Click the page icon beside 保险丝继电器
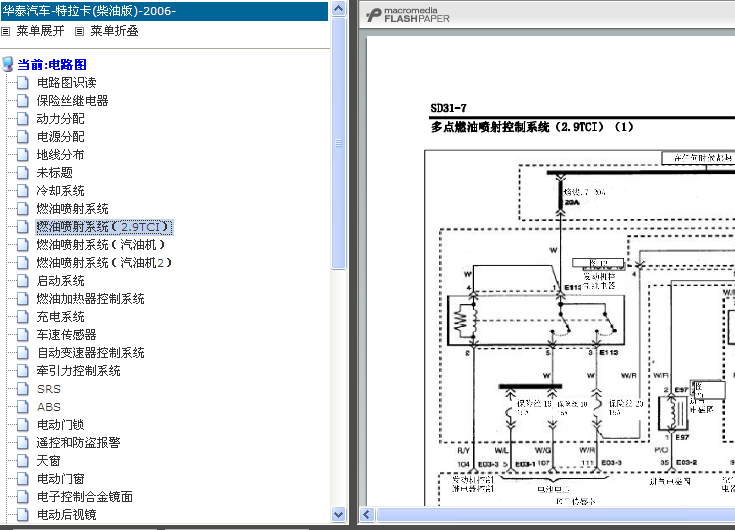Viewport: 735px width, 530px height. point(23,101)
